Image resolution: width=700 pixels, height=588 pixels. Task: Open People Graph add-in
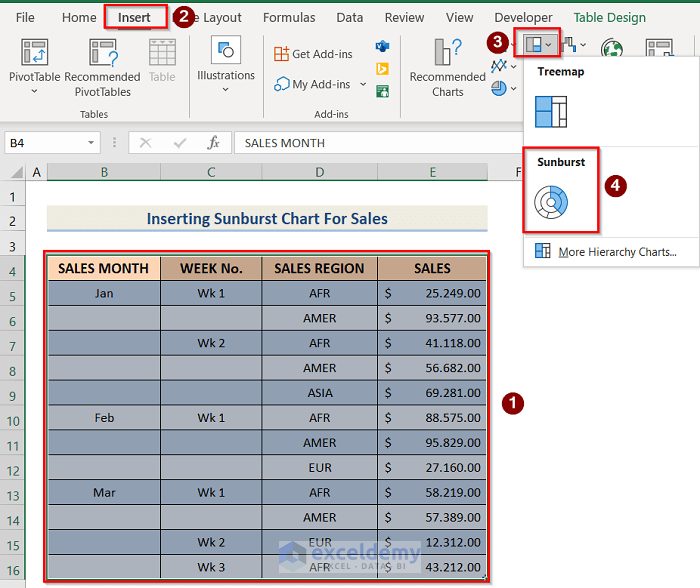click(x=382, y=92)
